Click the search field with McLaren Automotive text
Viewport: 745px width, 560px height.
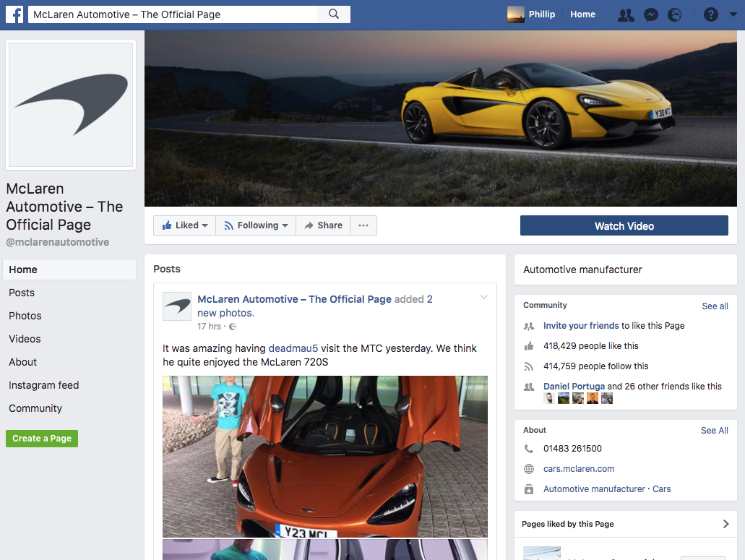(x=173, y=14)
